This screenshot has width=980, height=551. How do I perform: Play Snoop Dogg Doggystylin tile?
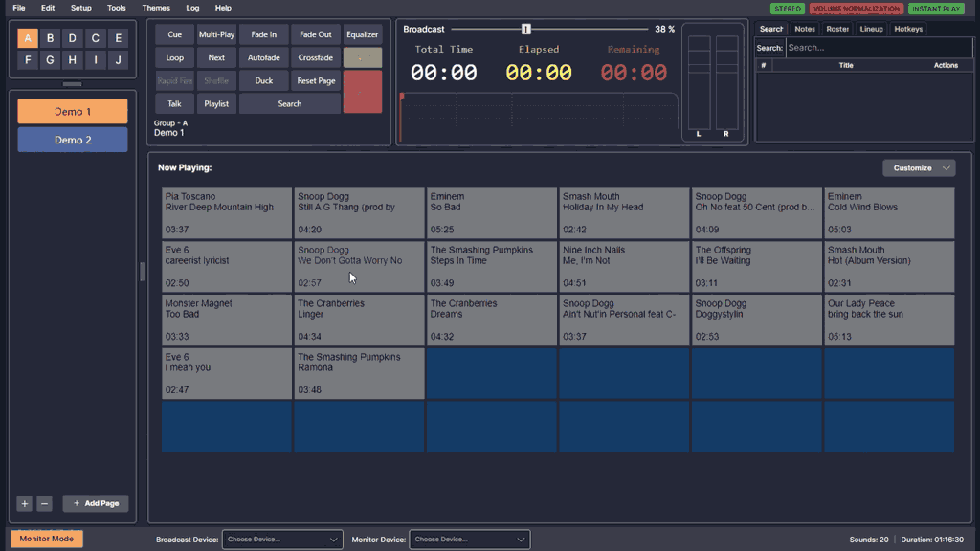tap(756, 320)
